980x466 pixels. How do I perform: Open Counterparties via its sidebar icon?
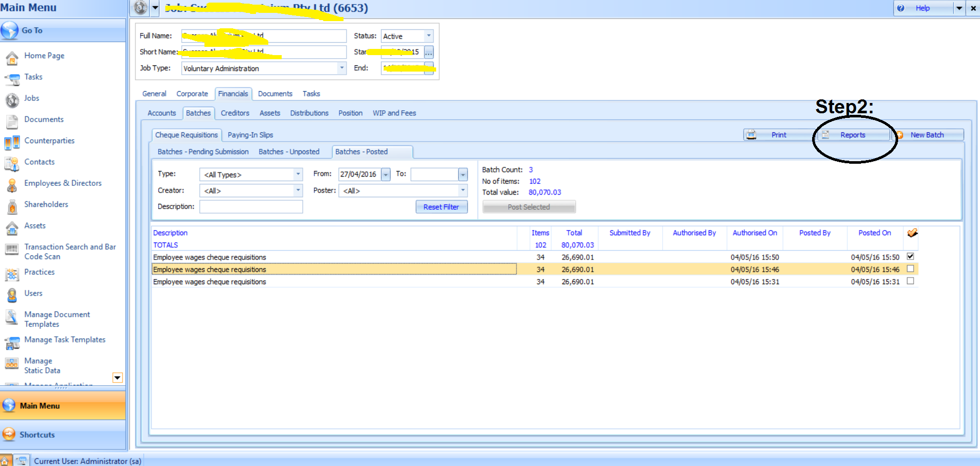click(x=12, y=143)
